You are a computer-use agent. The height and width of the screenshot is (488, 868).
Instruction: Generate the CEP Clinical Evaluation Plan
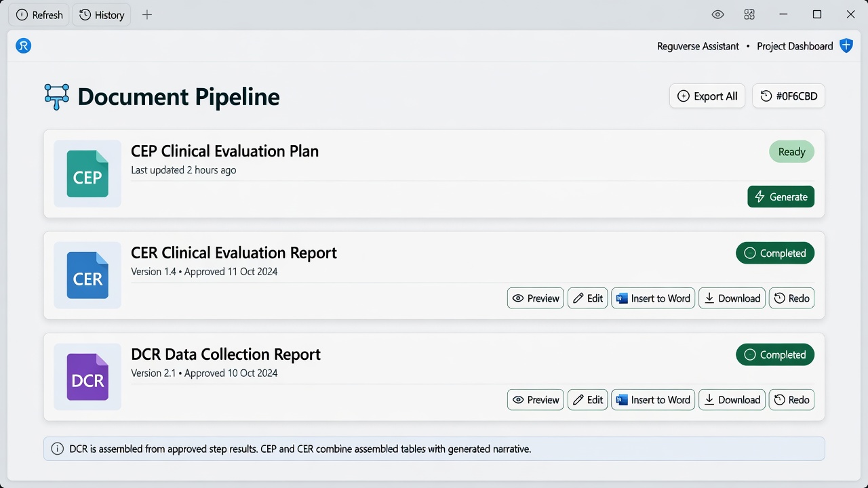(781, 197)
